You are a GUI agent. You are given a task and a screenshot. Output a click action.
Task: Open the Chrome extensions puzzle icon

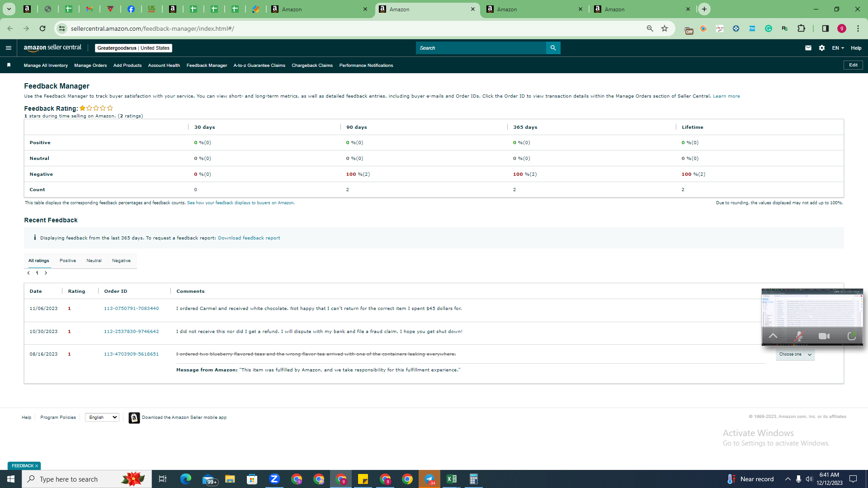tap(802, 28)
